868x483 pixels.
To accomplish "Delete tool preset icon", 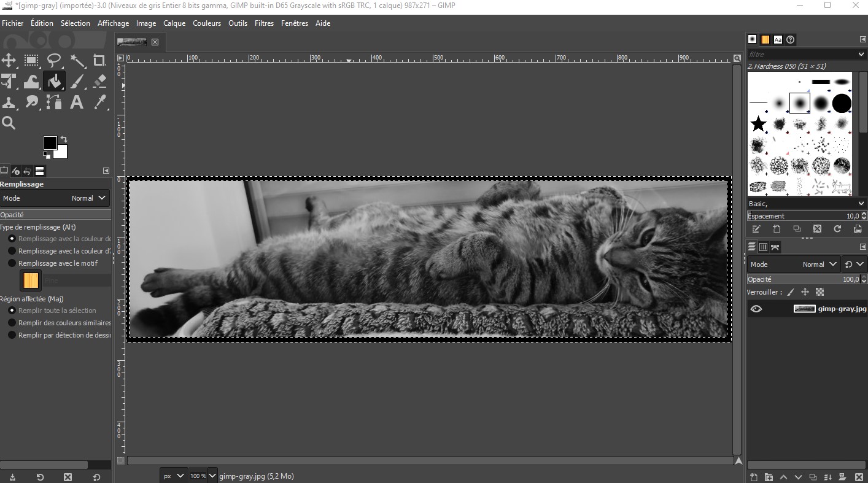I will 68,477.
